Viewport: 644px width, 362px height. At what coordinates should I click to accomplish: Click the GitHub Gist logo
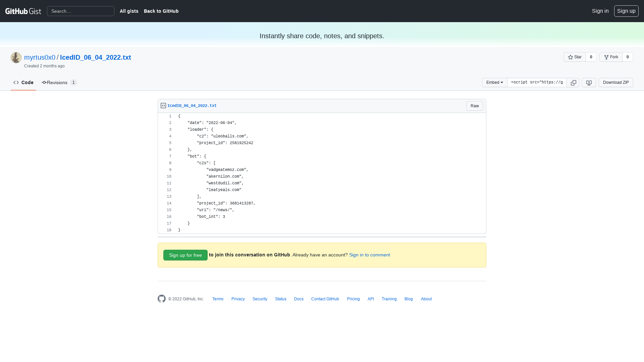click(23, 11)
